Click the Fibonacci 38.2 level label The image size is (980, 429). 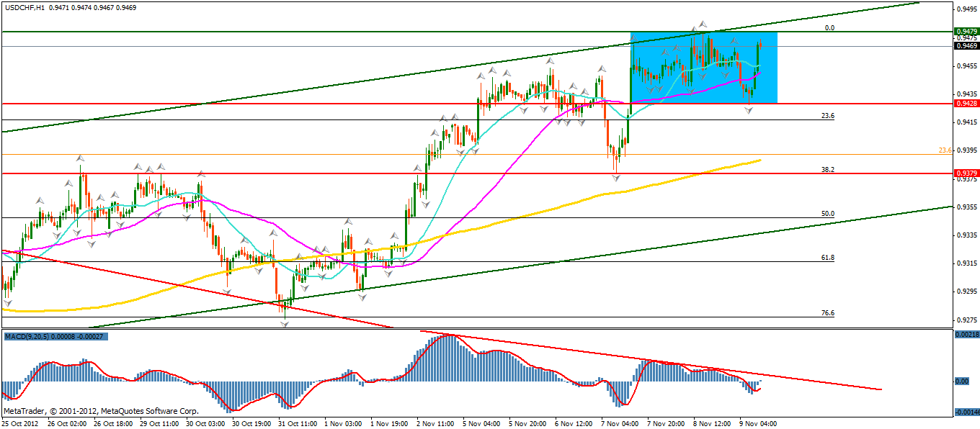click(828, 169)
